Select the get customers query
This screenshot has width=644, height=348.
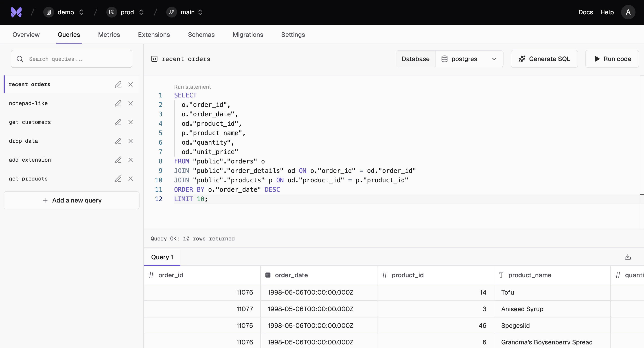30,122
